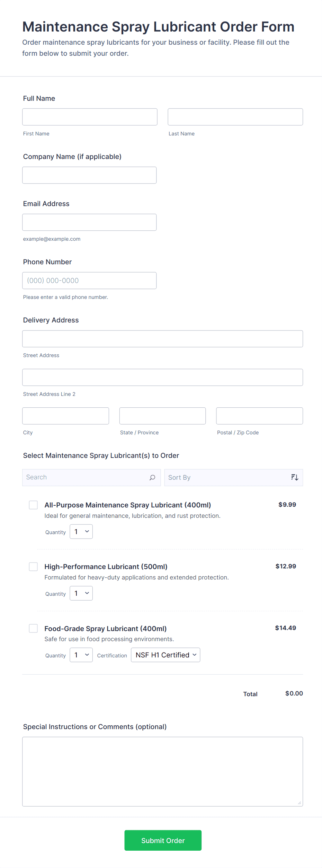Open the NSF H1 Certified certification dropdown

pyautogui.click(x=166, y=655)
